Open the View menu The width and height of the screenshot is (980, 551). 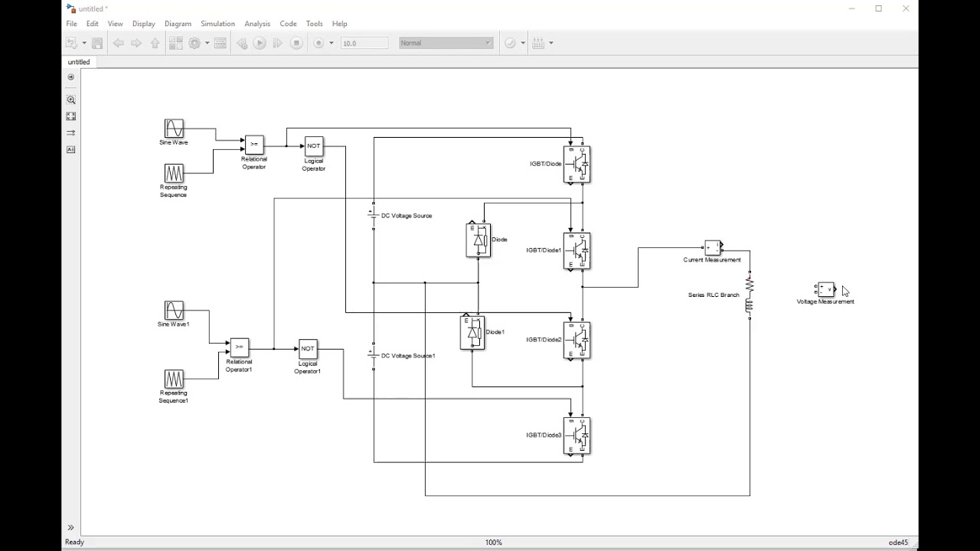[115, 24]
